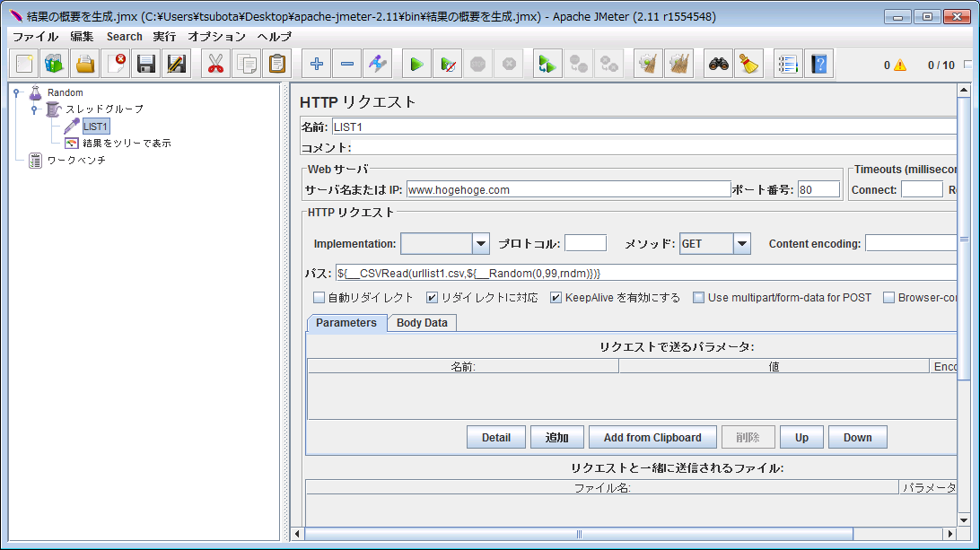Open the Implementation dropdown
Screen dimensions: 980x550
pyautogui.click(x=481, y=244)
